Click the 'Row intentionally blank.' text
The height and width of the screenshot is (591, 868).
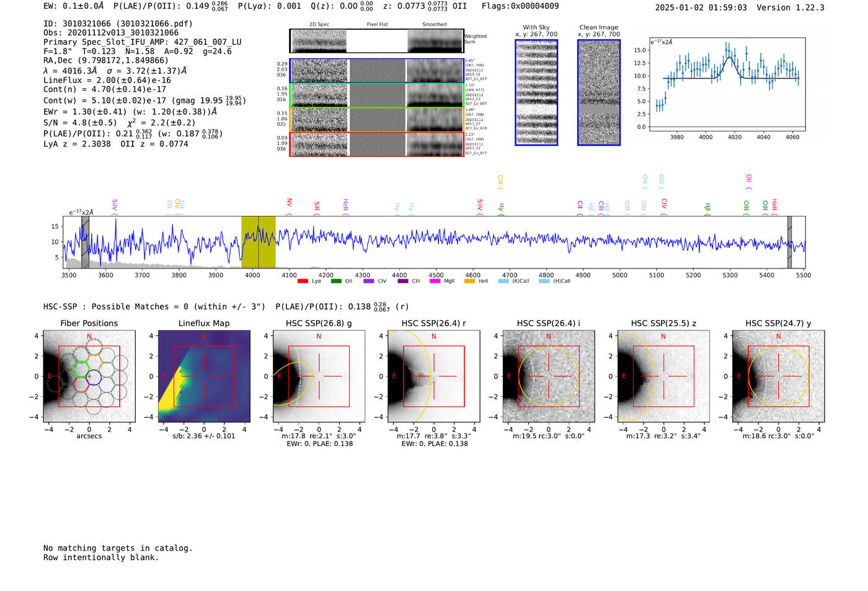click(x=101, y=558)
